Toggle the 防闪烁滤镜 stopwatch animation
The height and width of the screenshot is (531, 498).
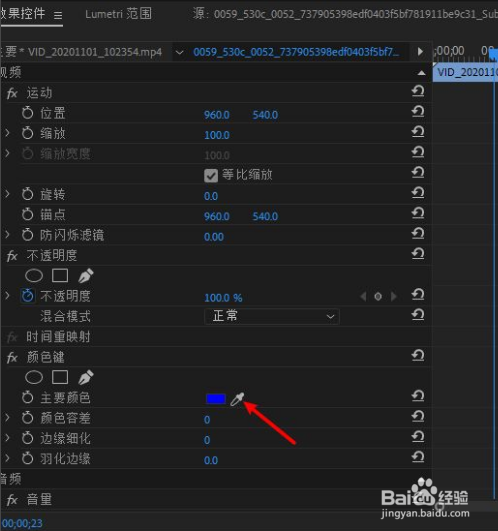(27, 235)
